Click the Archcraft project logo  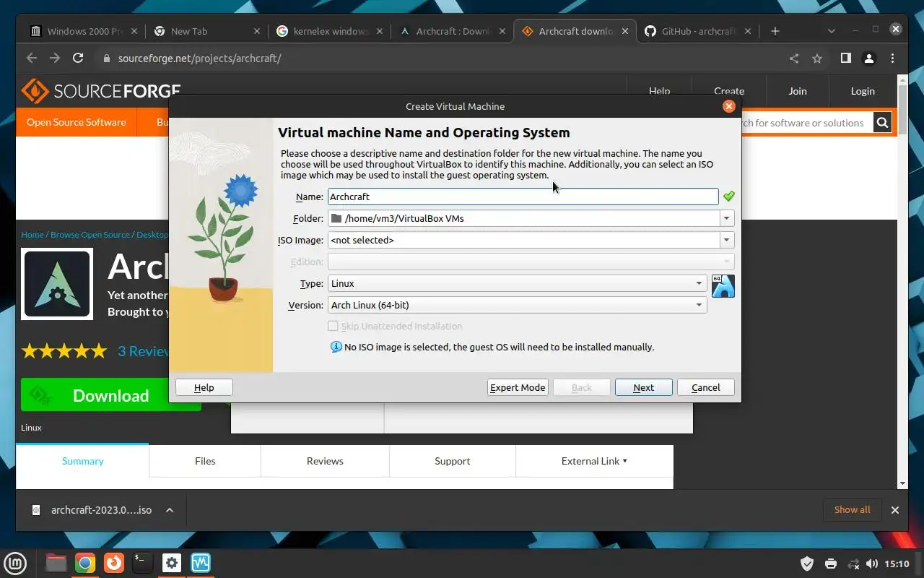pyautogui.click(x=57, y=285)
